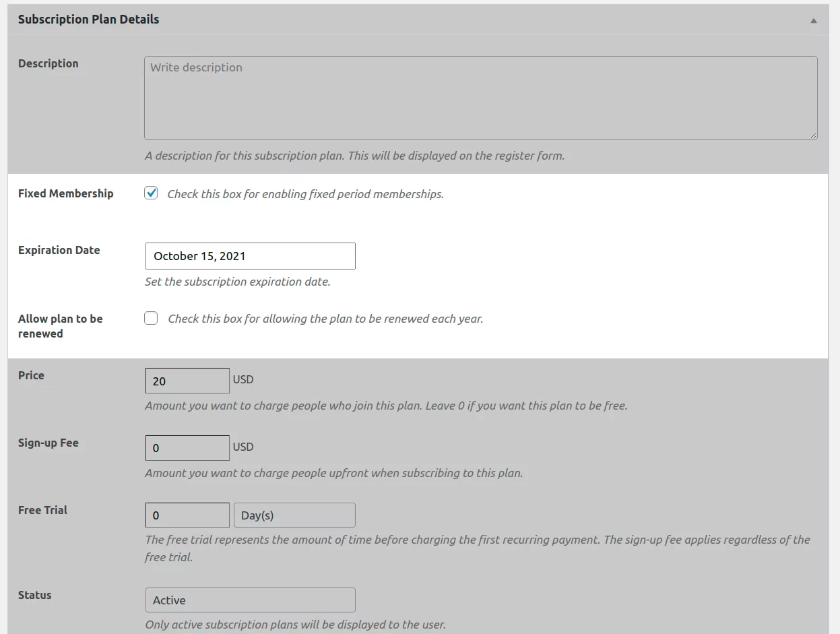Click 'Set the subscription expiration date.' hint text

pos(238,282)
